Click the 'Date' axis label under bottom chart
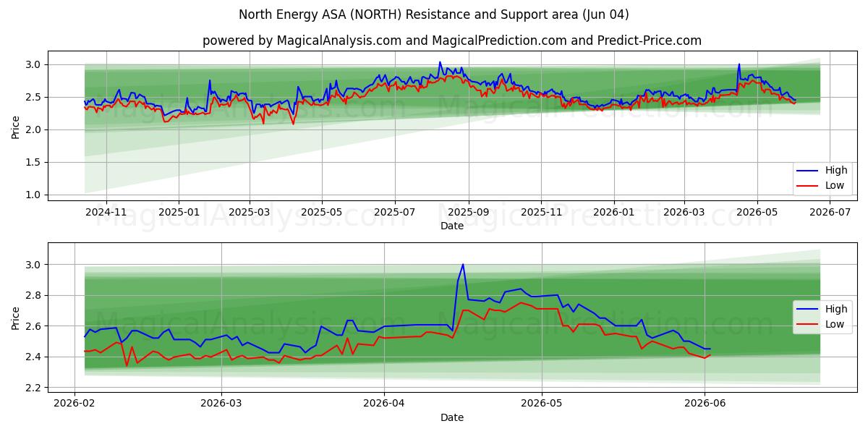Screen dimensions: 868x434 click(x=452, y=418)
